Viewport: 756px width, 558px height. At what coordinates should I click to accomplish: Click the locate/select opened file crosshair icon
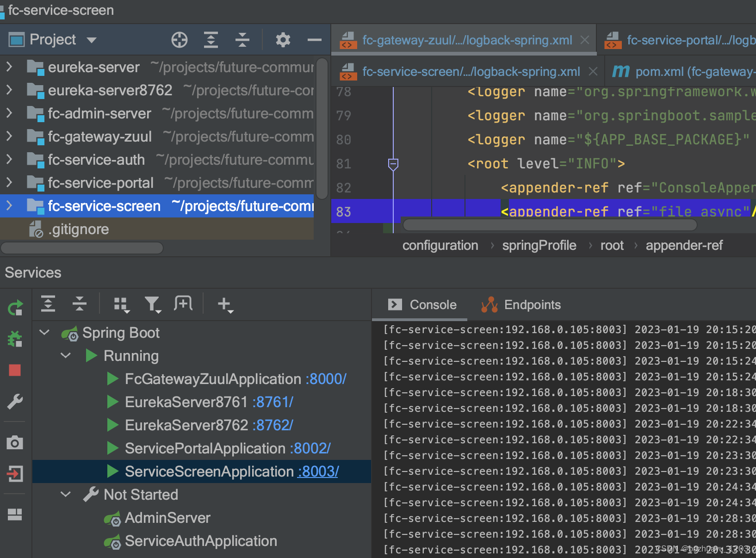click(x=180, y=40)
